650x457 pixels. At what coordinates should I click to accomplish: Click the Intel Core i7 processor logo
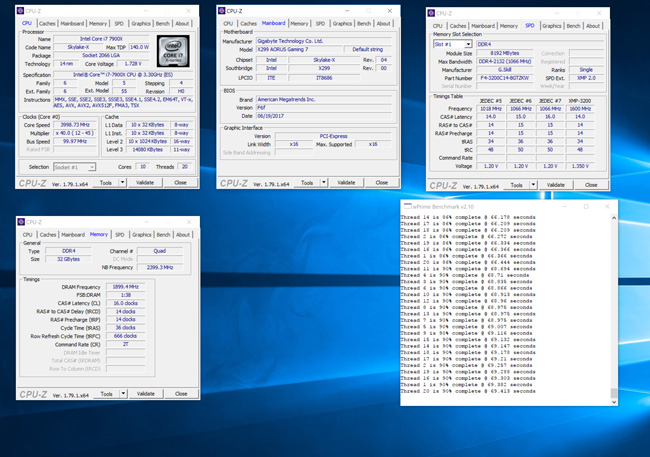click(x=175, y=49)
